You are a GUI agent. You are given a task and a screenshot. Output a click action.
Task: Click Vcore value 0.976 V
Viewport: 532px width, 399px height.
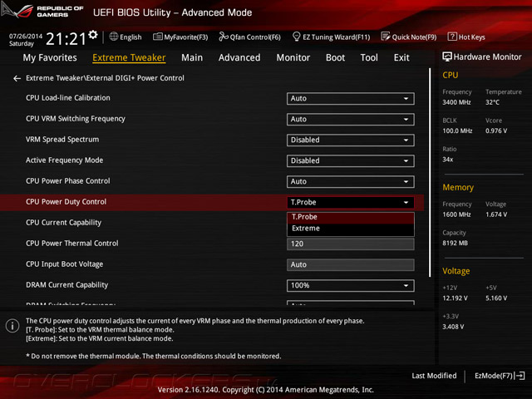point(496,131)
